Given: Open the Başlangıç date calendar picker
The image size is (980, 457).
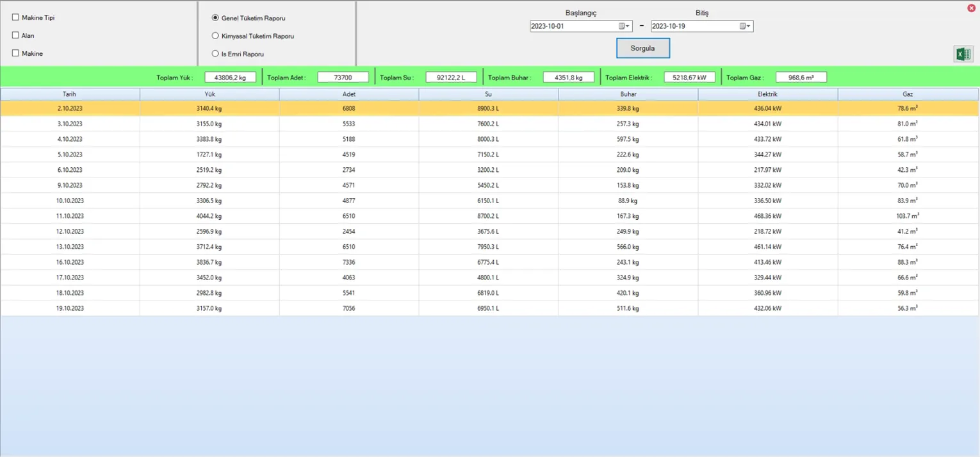Looking at the screenshot, I should tap(624, 26).
